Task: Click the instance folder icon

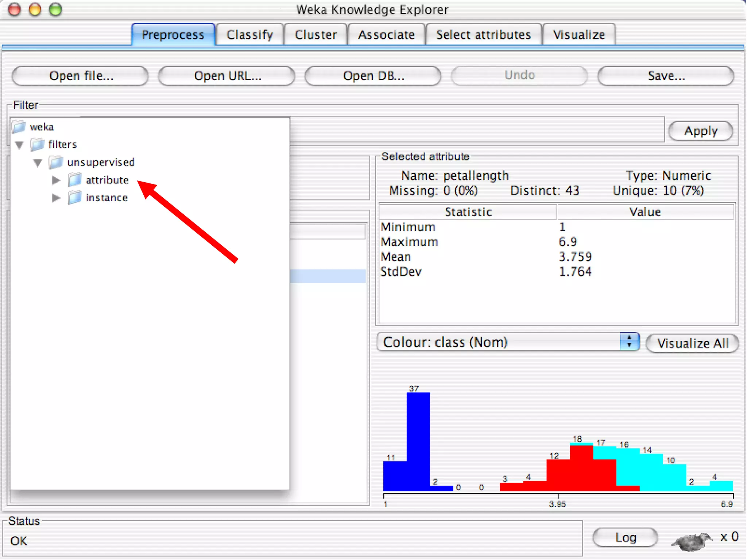Action: click(x=75, y=198)
